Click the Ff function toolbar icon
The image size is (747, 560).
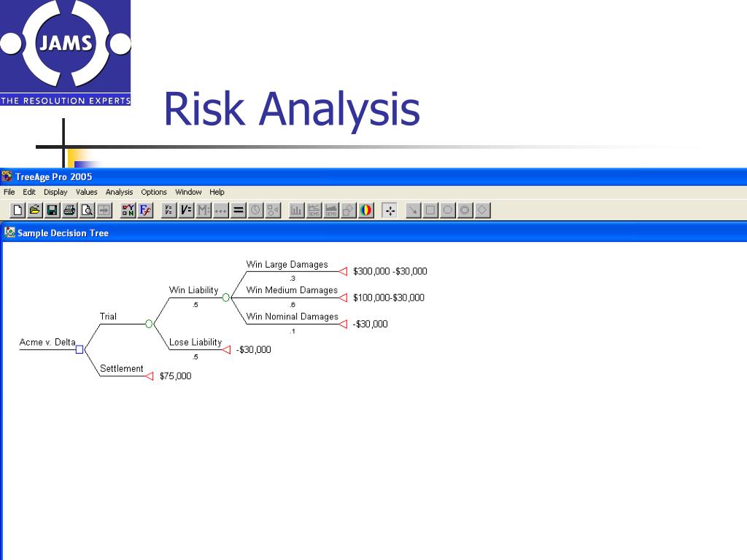[x=145, y=210]
